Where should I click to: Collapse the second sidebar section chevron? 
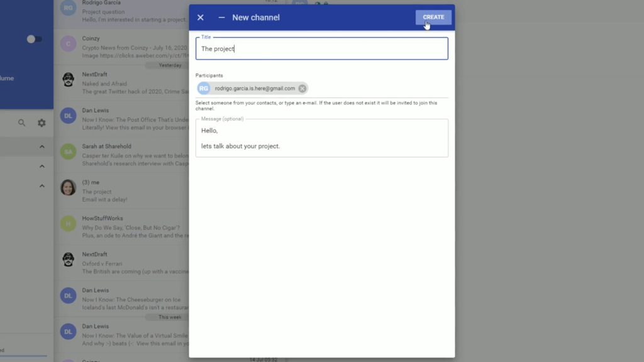[x=42, y=167]
